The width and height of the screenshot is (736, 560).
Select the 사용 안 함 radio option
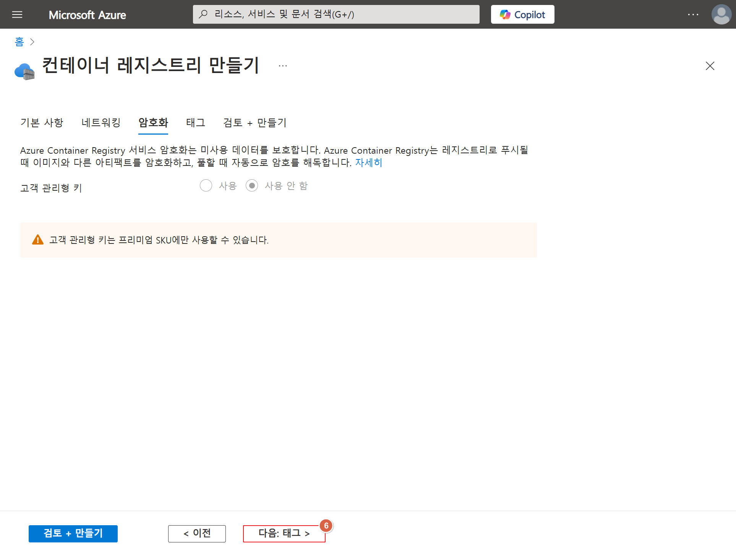coord(252,185)
